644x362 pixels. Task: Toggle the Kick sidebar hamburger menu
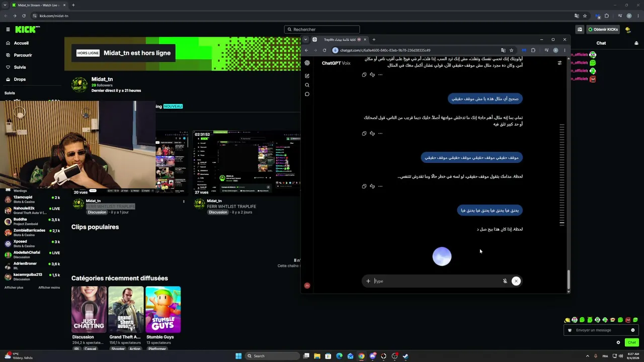pyautogui.click(x=8, y=30)
